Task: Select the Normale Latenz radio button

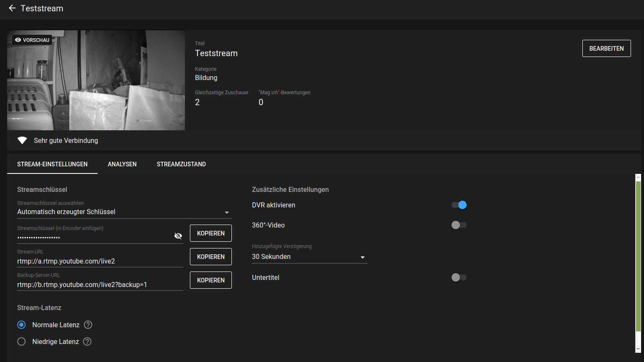Action: click(x=21, y=325)
